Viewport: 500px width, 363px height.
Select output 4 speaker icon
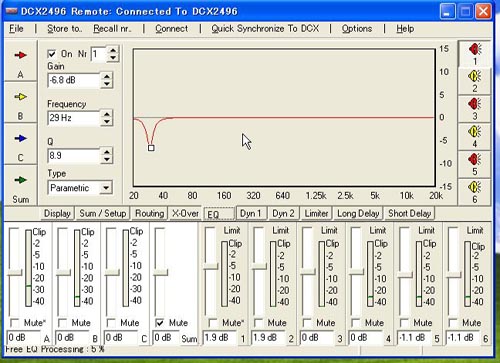click(475, 132)
